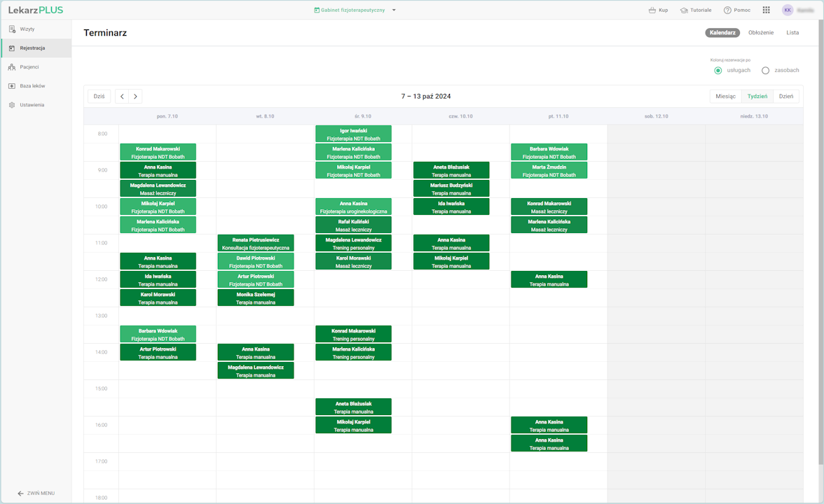Open Ustawienia gear icon
Image resolution: width=824 pixels, height=504 pixels.
tap(13, 105)
